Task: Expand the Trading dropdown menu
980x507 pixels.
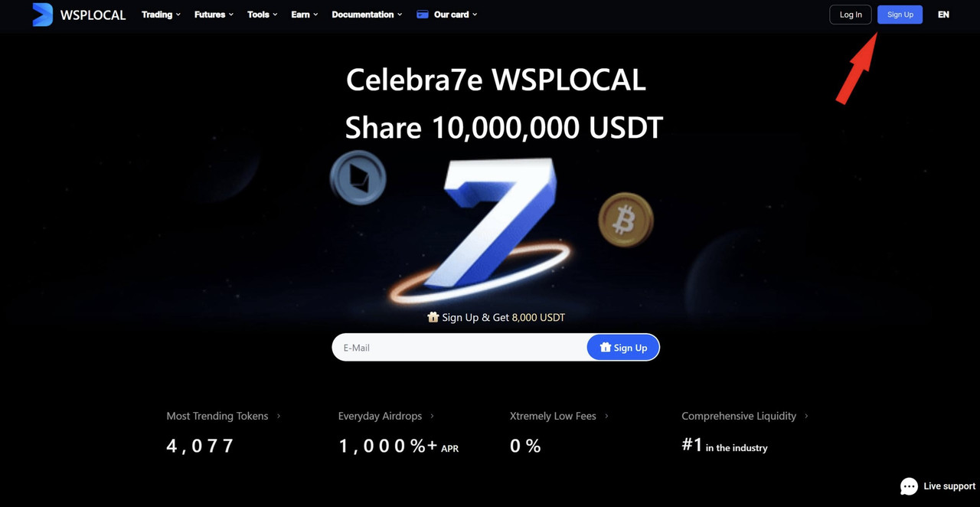Action: (161, 15)
